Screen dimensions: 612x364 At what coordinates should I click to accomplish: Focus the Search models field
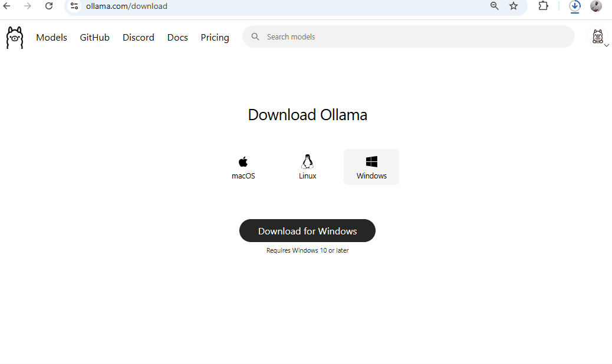[413, 37]
